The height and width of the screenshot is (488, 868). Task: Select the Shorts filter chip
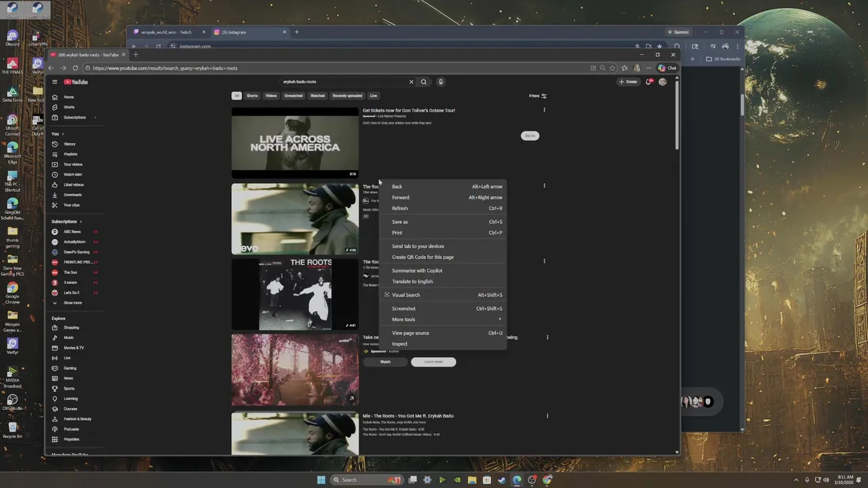(x=252, y=96)
